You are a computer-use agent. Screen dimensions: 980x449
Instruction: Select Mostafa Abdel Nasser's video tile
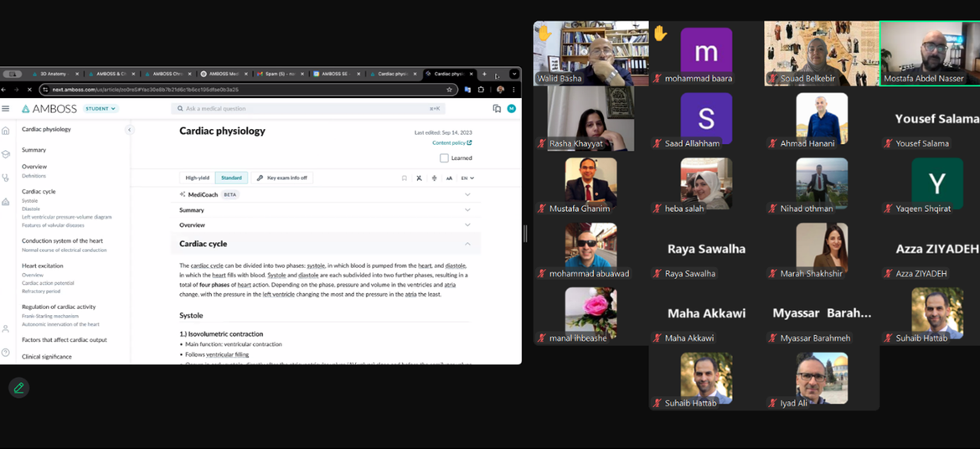(930, 54)
